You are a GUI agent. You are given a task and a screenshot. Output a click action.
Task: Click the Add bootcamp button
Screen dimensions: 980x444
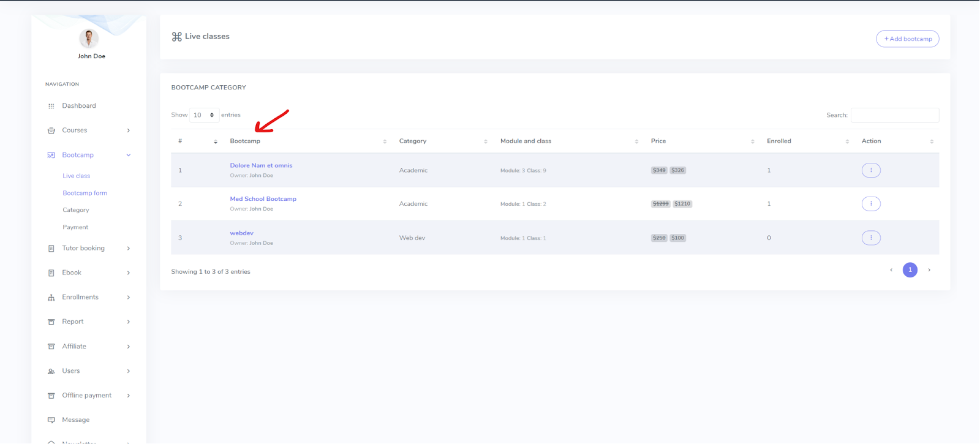[907, 39]
